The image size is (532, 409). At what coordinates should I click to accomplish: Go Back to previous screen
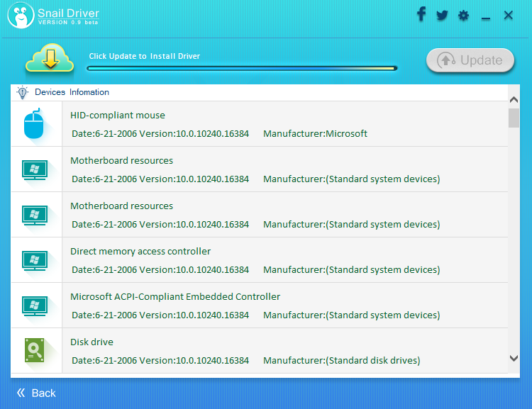[x=36, y=393]
